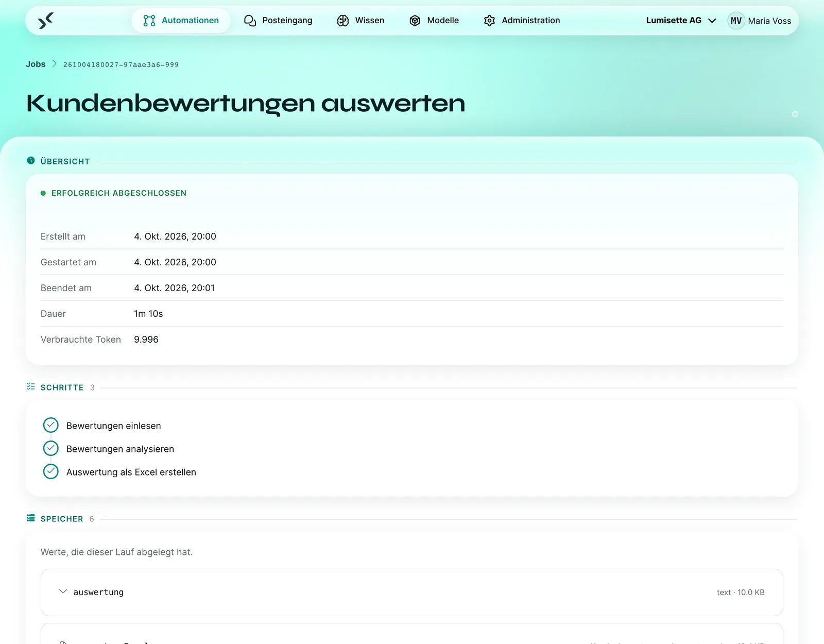
Task: Select the Erstellt am date value
Action: (x=175, y=236)
